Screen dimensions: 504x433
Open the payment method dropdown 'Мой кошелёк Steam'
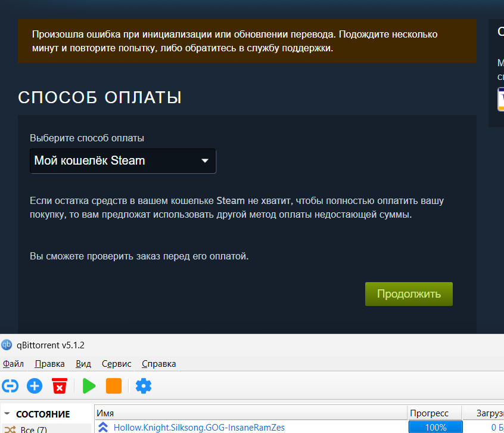pyautogui.click(x=123, y=161)
